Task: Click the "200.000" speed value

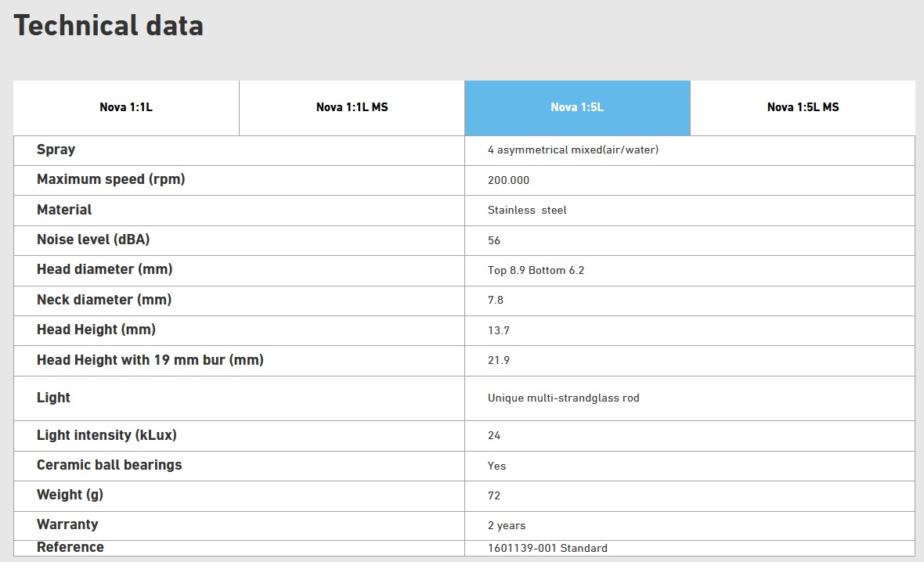Action: pos(508,180)
